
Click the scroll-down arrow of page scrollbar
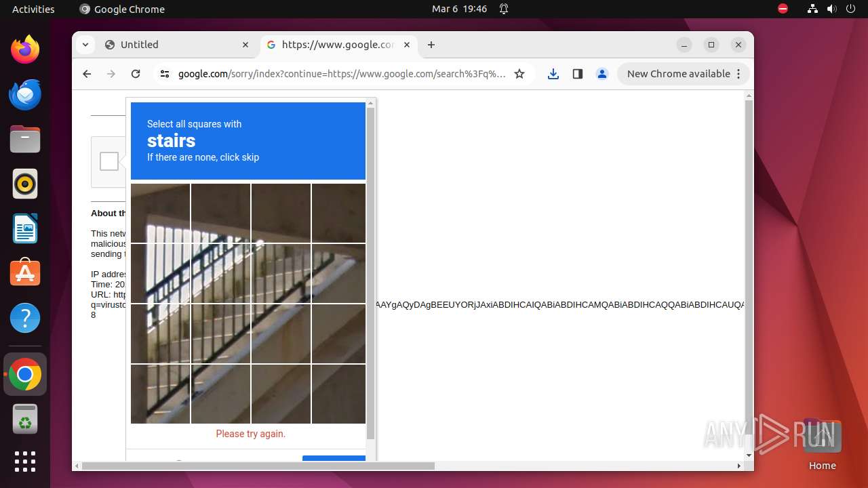[x=749, y=455]
